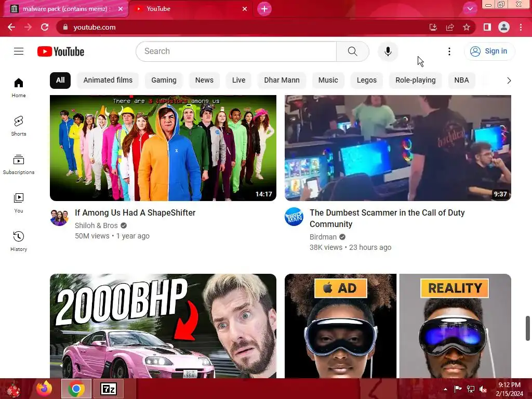
Task: Close the malware pack tab
Action: pyautogui.click(x=121, y=9)
